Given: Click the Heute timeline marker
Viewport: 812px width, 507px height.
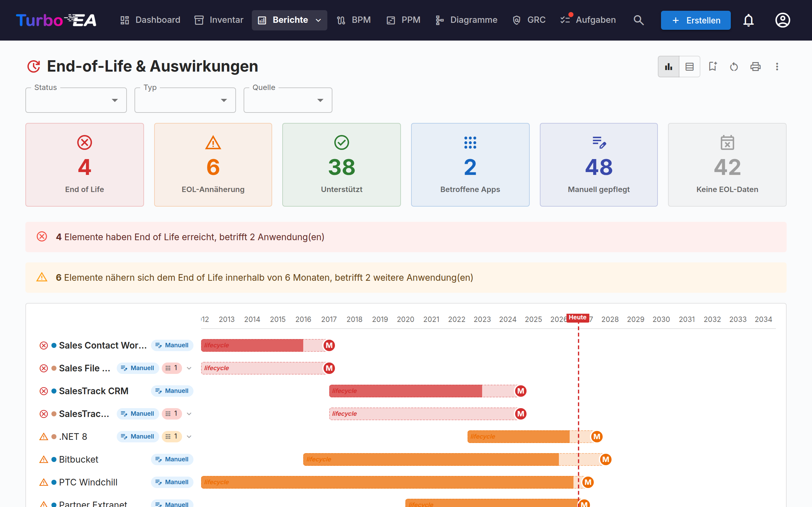Looking at the screenshot, I should (578, 318).
